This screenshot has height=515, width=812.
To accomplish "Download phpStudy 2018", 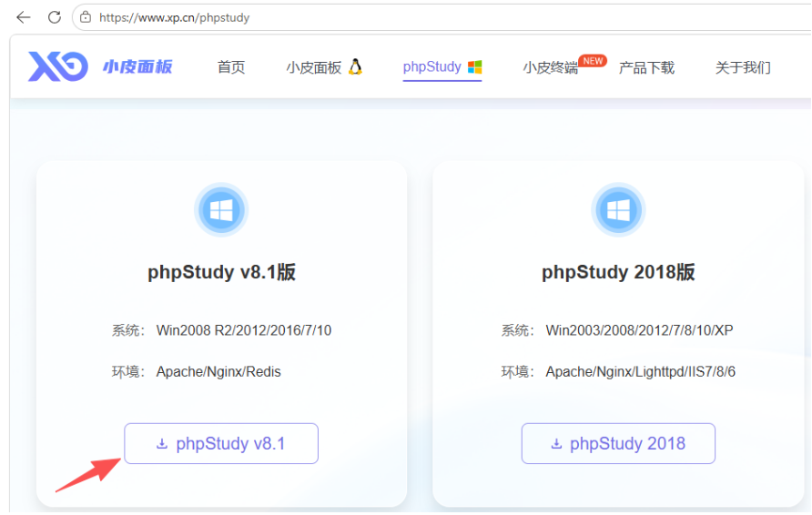I will click(x=618, y=443).
